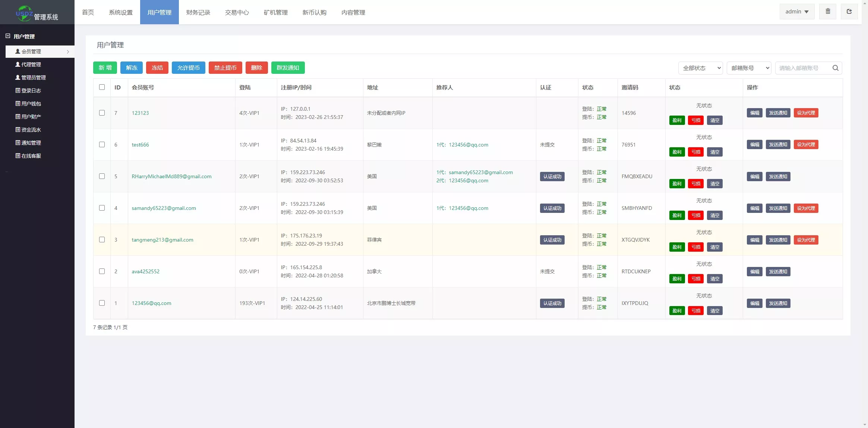Open the 全部状态 dropdown
868x428 pixels.
700,68
